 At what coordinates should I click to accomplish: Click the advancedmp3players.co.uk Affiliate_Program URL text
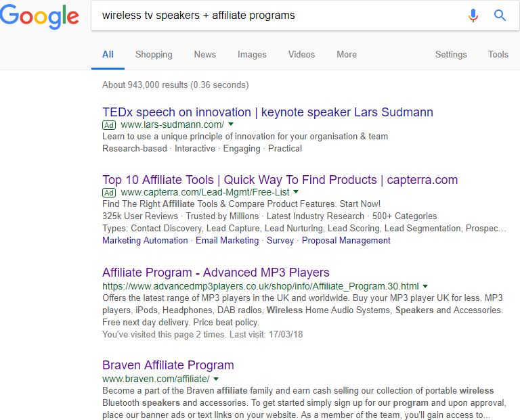pyautogui.click(x=261, y=286)
